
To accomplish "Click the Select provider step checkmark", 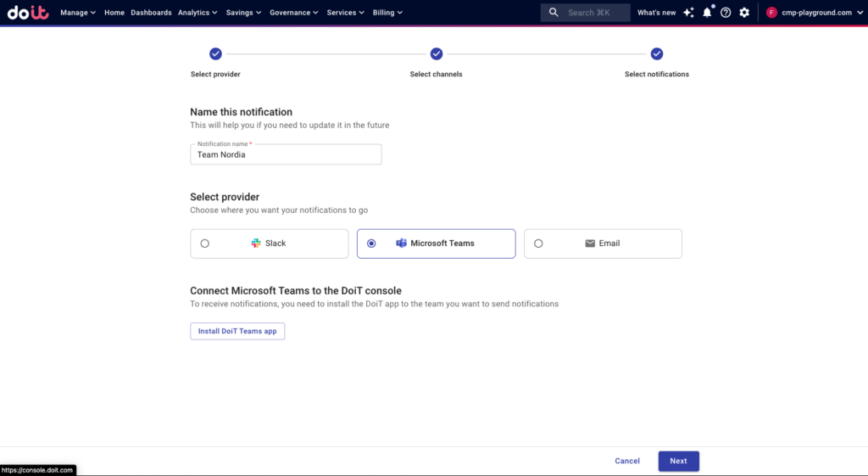I will click(x=215, y=54).
